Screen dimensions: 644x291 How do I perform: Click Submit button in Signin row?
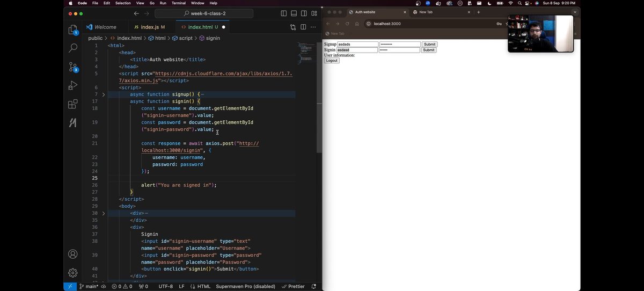[428, 50]
